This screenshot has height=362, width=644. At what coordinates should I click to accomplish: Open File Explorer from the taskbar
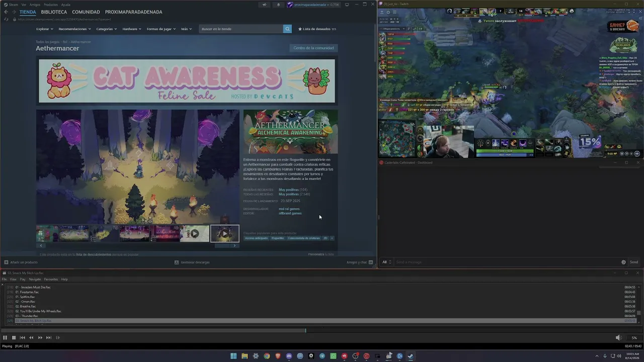[x=245, y=356]
